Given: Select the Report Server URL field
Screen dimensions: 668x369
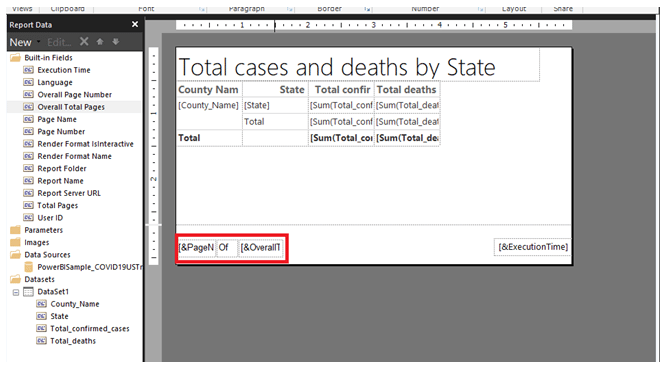Looking at the screenshot, I should (69, 193).
